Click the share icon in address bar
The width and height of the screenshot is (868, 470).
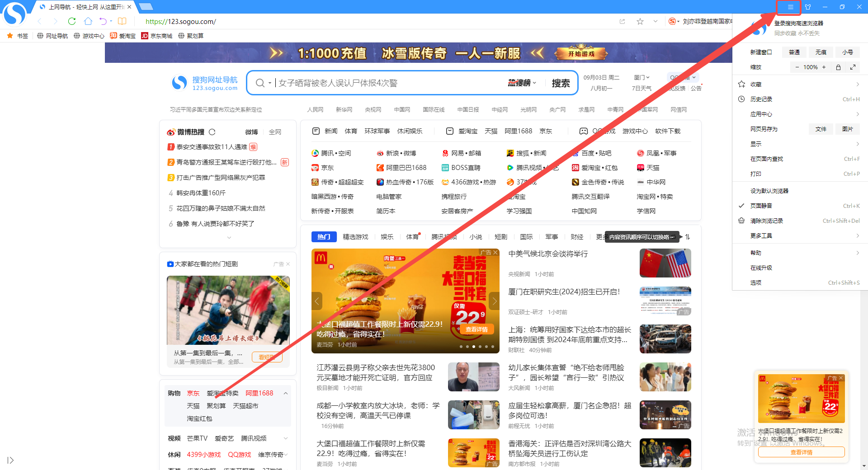(623, 21)
